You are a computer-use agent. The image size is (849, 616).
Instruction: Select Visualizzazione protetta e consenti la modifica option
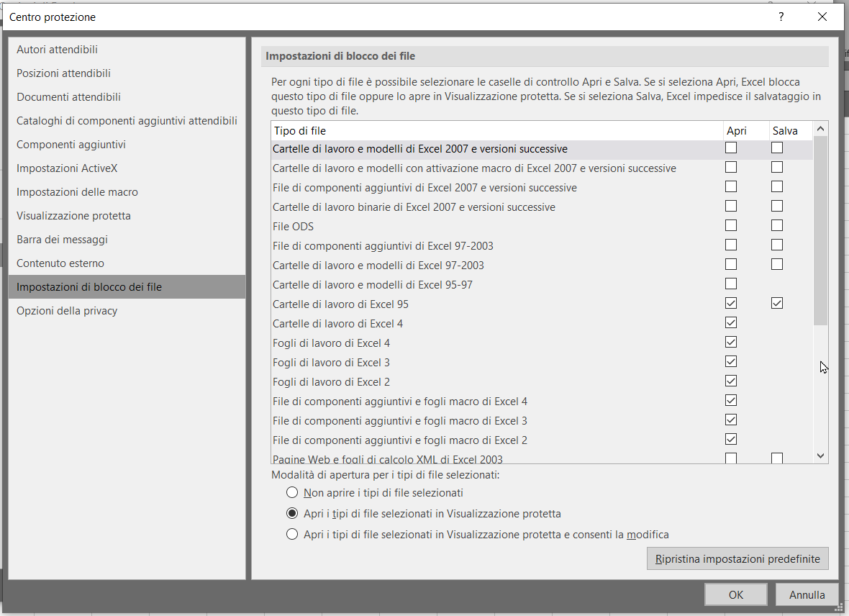coord(292,534)
